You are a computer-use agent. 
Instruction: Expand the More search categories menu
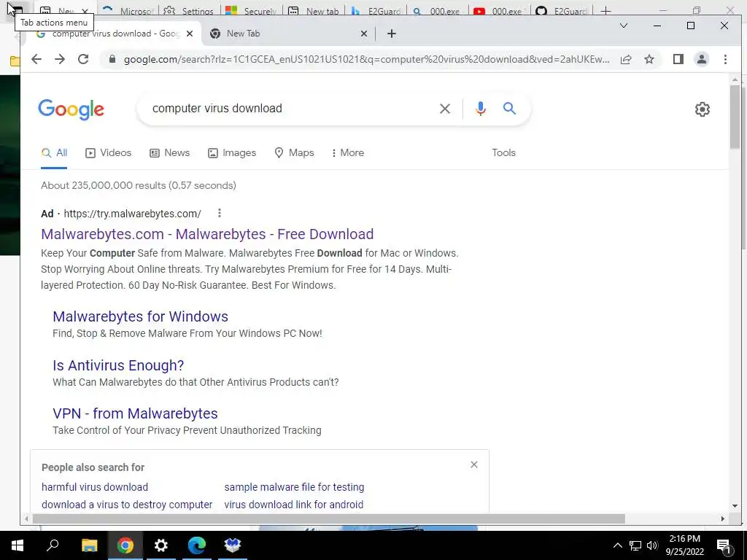point(348,153)
